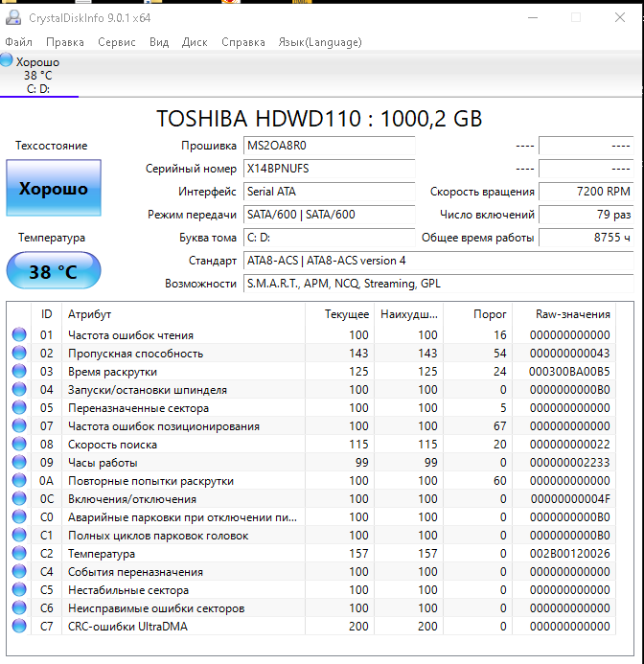Select the row Время раскрутки
Viewport: 644px width, 664px height.
click(x=311, y=371)
